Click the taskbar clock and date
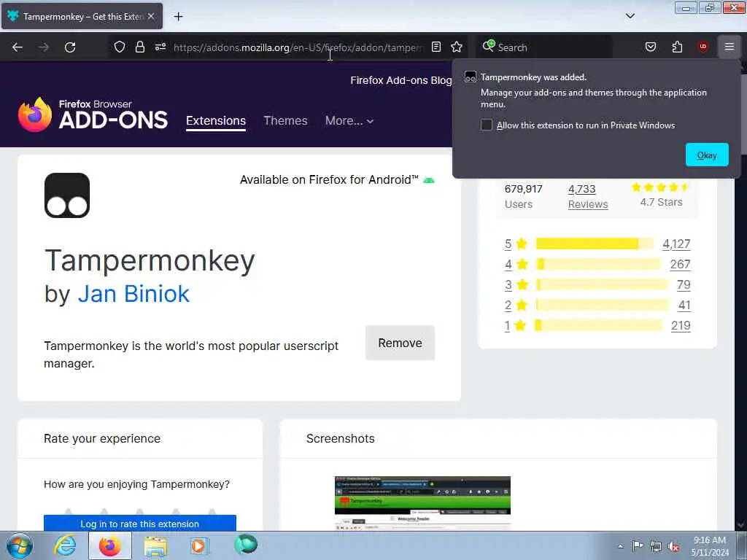This screenshot has width=747, height=560. coord(710,546)
